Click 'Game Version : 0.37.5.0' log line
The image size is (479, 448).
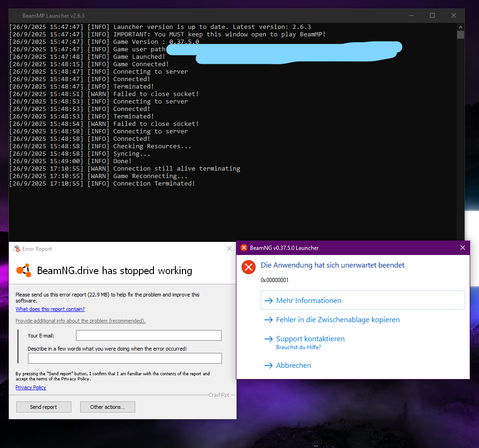[x=104, y=42]
